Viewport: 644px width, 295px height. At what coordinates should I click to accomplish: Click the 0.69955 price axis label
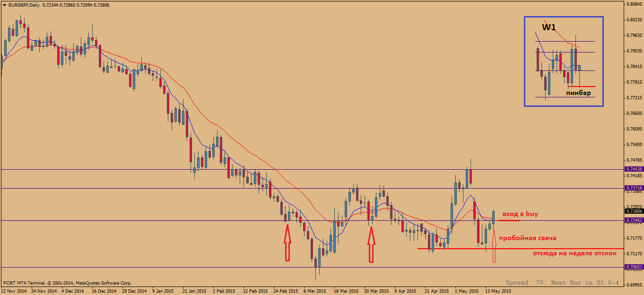634,285
